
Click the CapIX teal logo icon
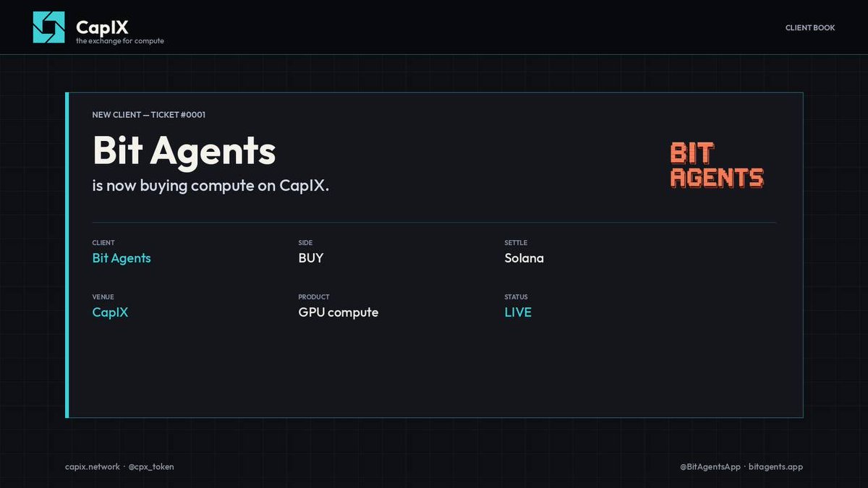pos(48,27)
